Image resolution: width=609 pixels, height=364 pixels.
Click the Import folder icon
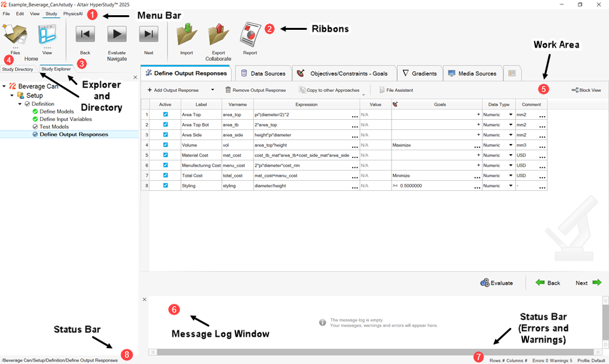(187, 34)
